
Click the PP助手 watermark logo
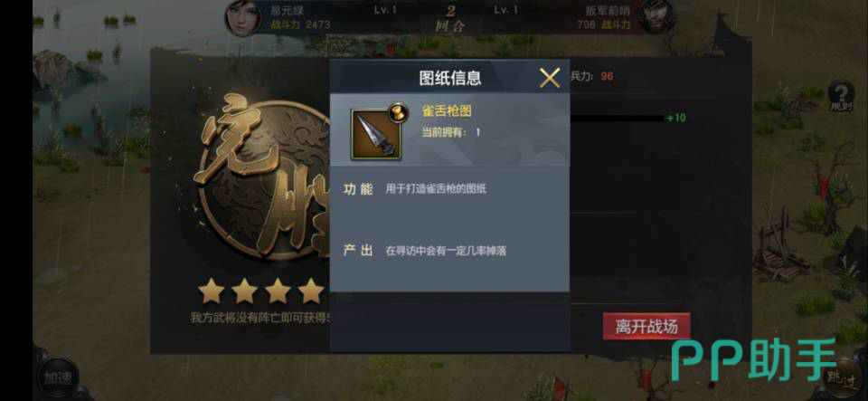754,360
